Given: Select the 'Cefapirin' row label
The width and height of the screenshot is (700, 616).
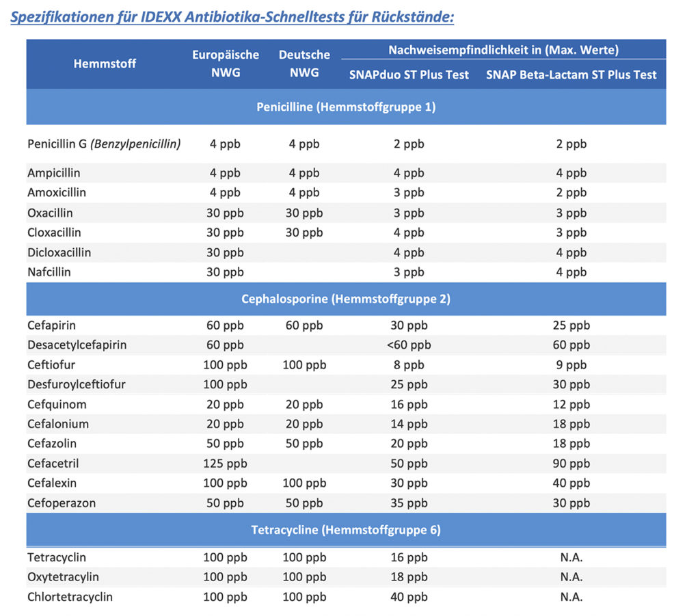Looking at the screenshot, I should click(x=51, y=325).
